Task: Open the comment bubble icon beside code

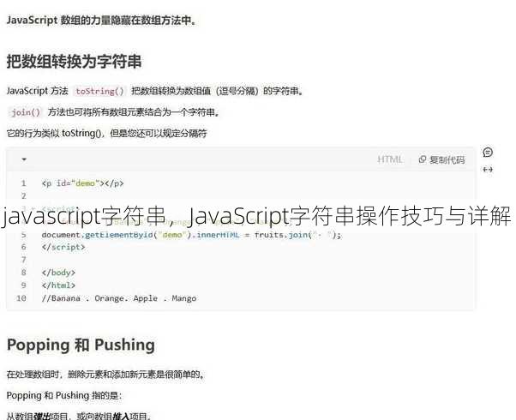Action: click(488, 153)
